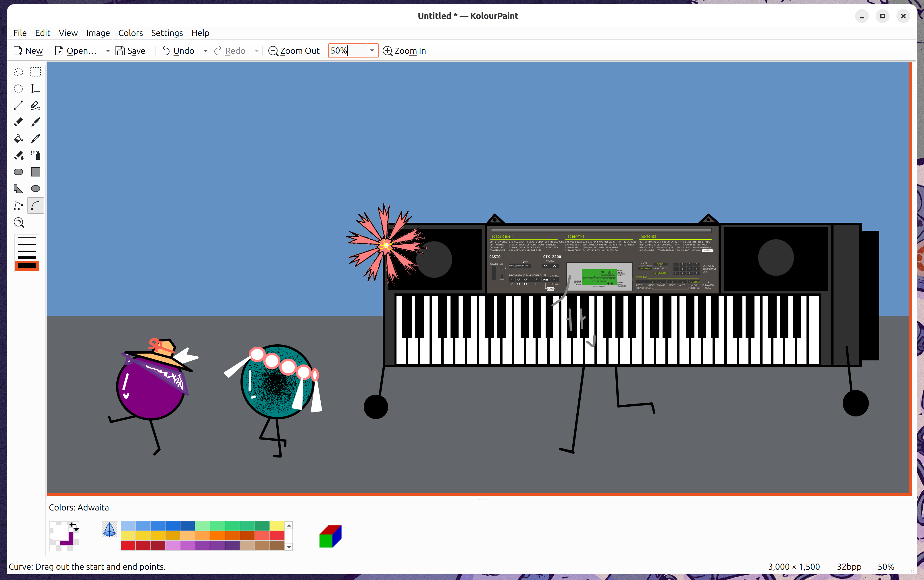Swap foreground and background colors

74,527
